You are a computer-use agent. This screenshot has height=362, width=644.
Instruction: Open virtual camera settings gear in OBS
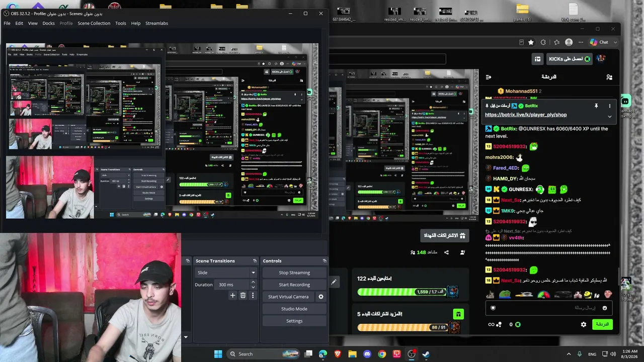[x=321, y=297]
